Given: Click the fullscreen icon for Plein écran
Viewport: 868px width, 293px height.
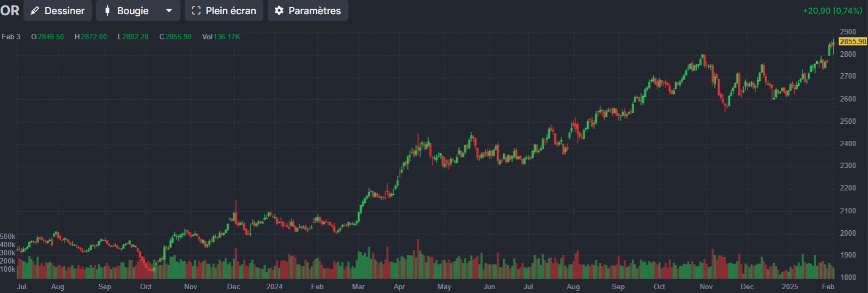Looking at the screenshot, I should pyautogui.click(x=196, y=11).
